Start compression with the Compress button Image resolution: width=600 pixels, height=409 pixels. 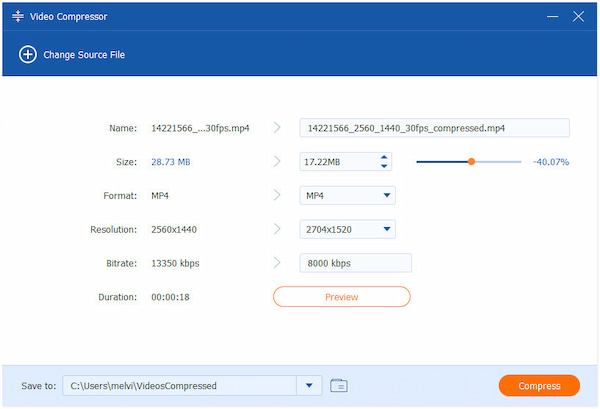tap(539, 386)
